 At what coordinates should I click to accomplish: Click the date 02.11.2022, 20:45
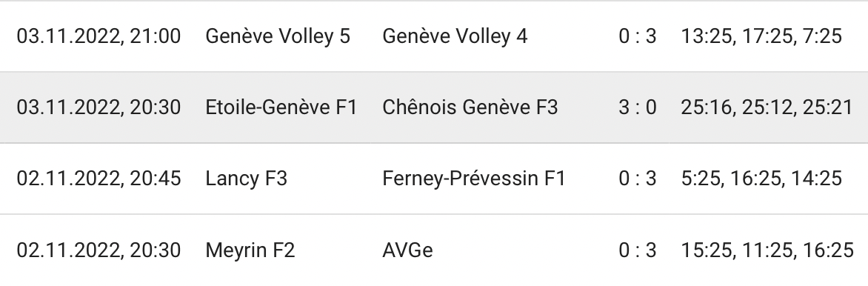tap(99, 179)
